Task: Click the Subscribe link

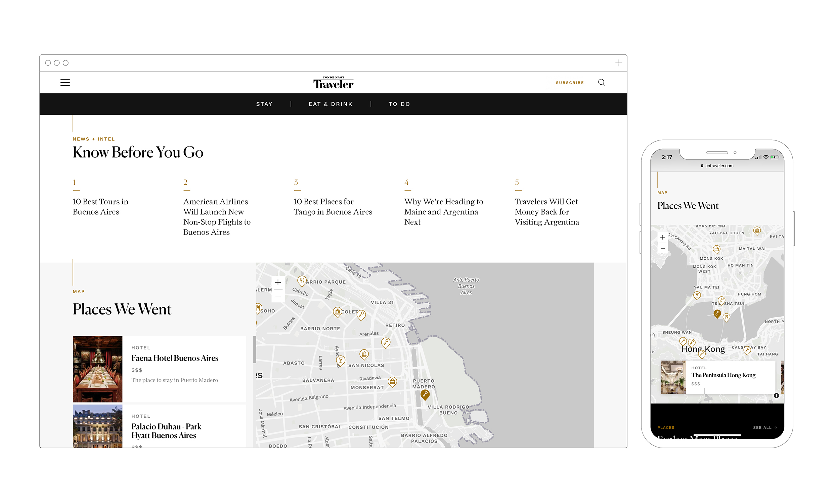Action: [570, 83]
